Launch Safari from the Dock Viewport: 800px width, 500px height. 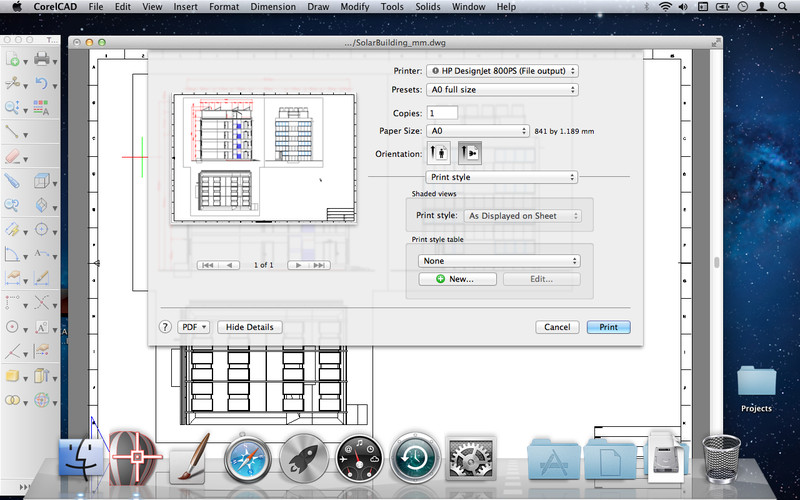[247, 459]
